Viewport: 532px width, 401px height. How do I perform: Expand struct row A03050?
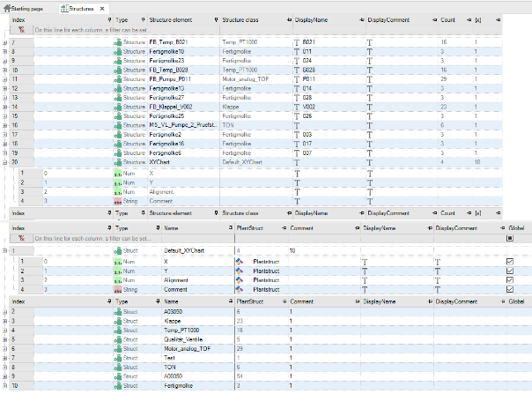coord(4,312)
